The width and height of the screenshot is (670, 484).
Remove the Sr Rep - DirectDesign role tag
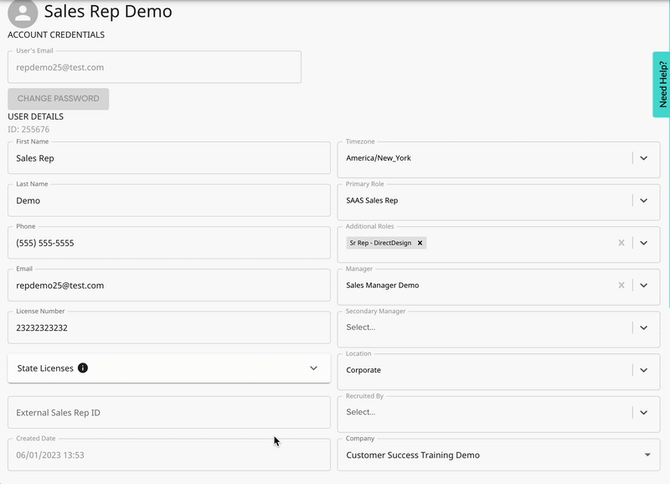pyautogui.click(x=420, y=243)
